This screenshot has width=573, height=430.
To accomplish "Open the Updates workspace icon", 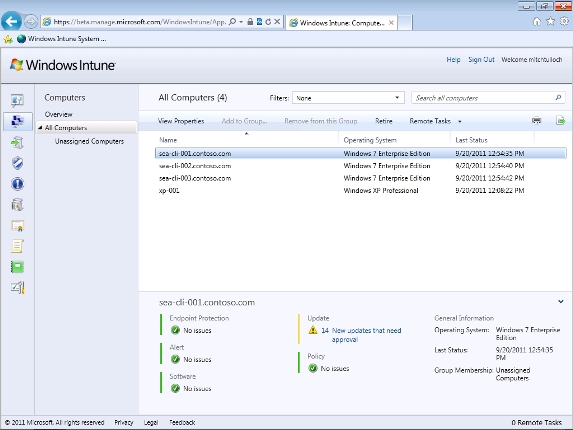I will [17, 142].
